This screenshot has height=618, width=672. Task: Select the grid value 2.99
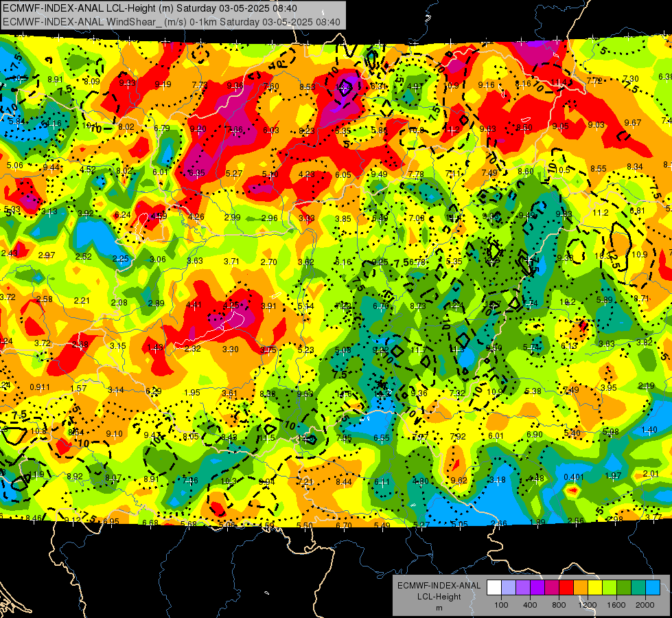click(232, 217)
